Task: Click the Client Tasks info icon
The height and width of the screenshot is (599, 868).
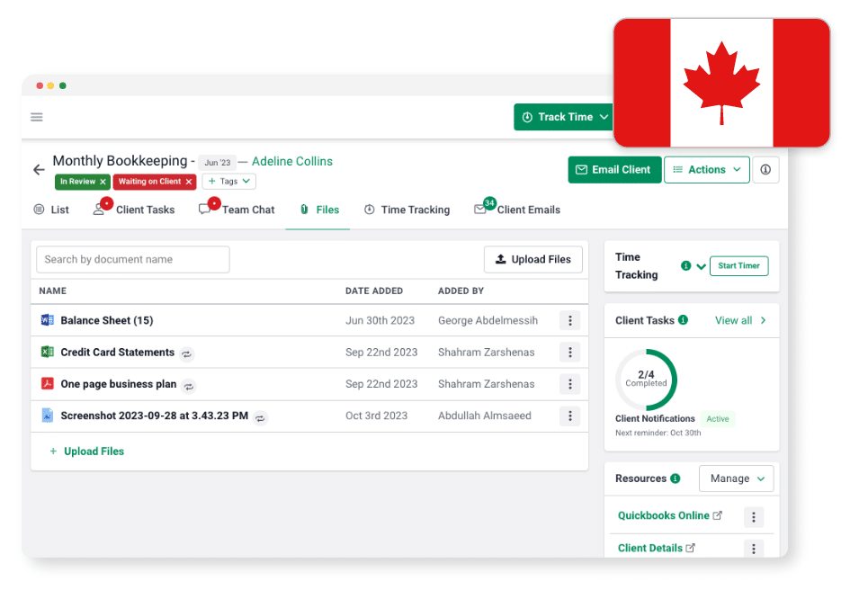Action: (683, 320)
